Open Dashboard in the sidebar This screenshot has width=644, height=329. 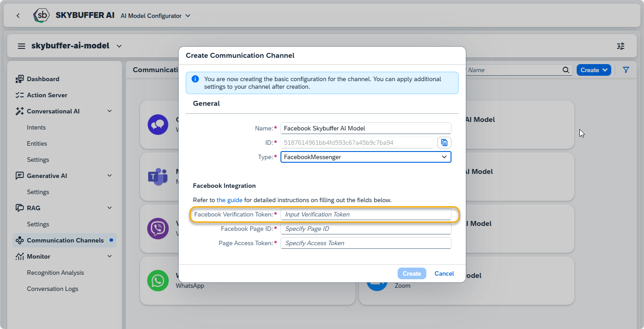[43, 79]
